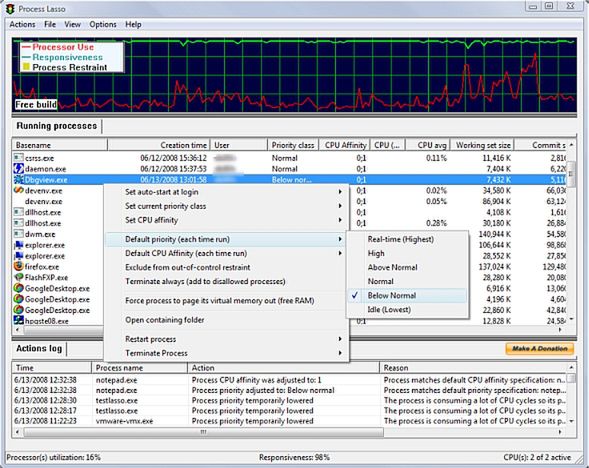Sort by the Priority class column header
Image resolution: width=589 pixels, height=468 pixels.
[293, 145]
